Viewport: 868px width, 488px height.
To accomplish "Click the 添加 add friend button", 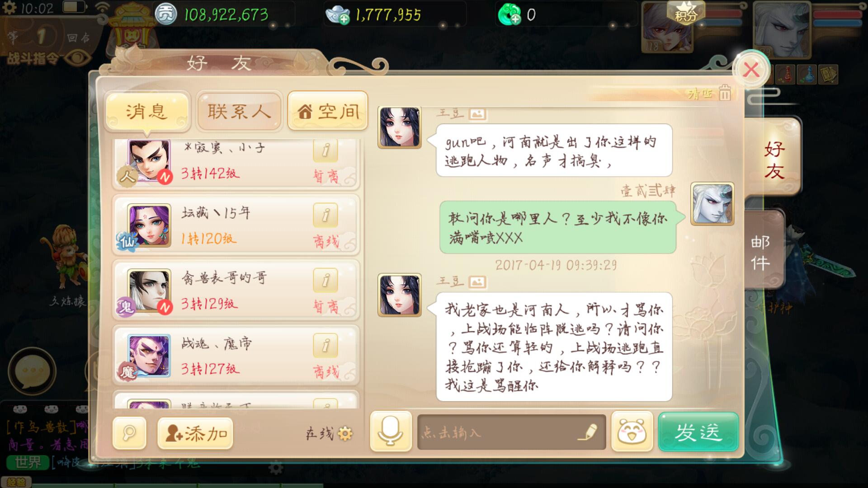I will pyautogui.click(x=195, y=433).
